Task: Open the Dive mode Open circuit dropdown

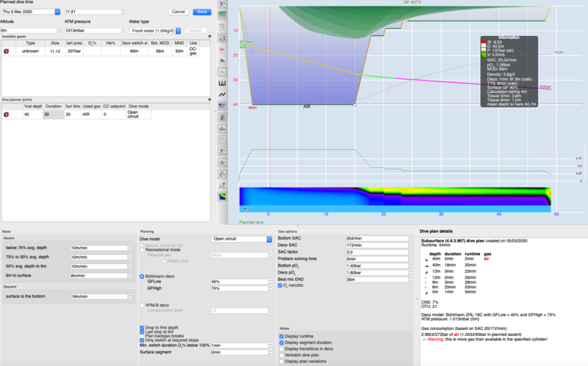Action: click(240, 239)
